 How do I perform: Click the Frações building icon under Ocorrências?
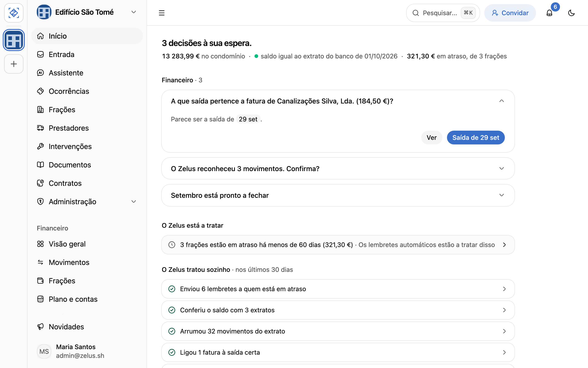pos(40,109)
